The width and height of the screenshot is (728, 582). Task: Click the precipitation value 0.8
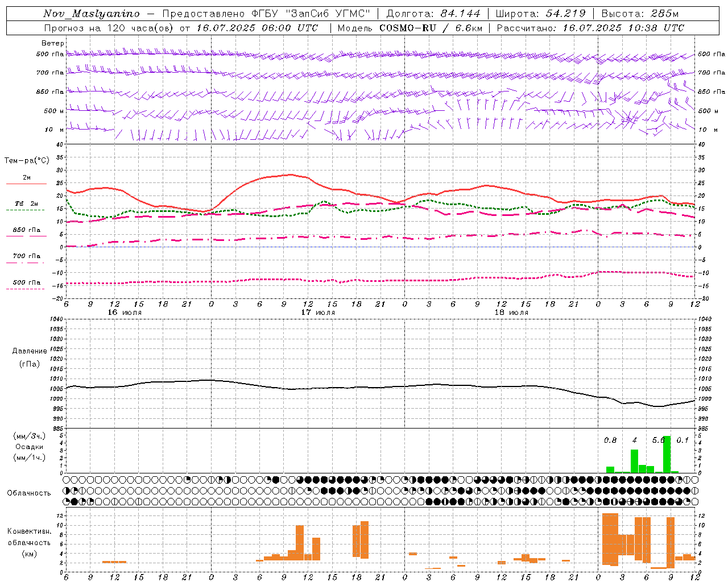(x=610, y=440)
